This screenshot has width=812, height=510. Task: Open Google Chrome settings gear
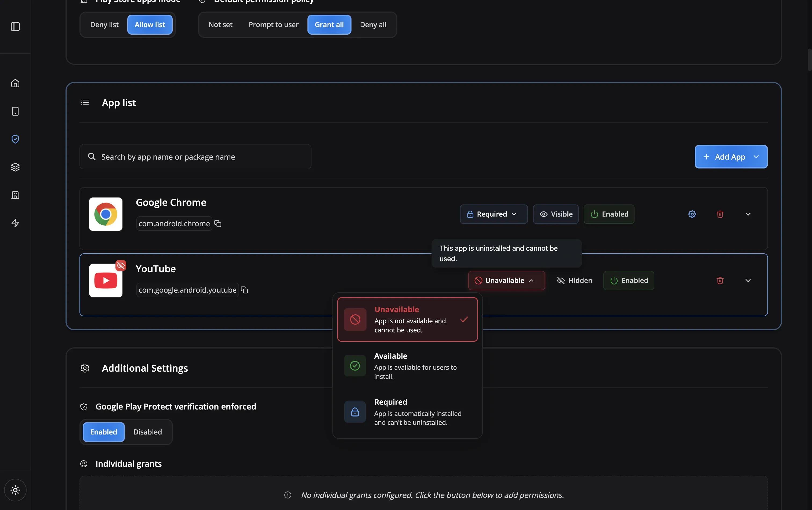(x=692, y=214)
